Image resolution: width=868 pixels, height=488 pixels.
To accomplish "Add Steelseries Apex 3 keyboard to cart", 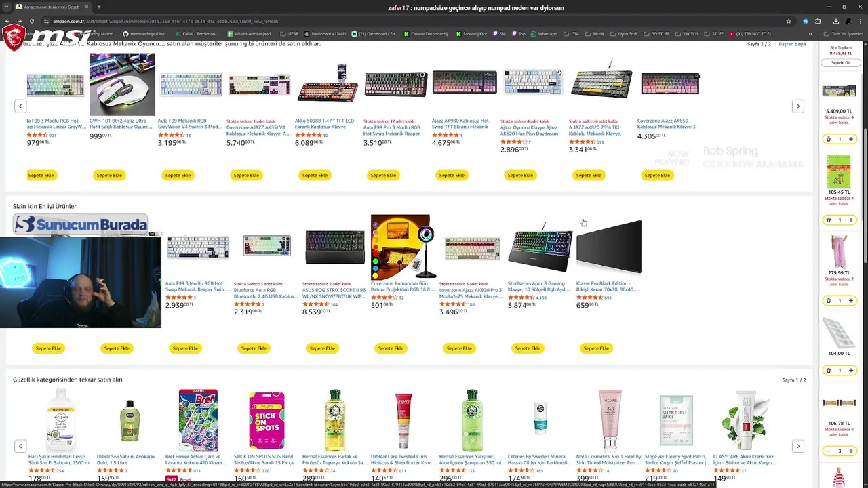I will pos(528,348).
